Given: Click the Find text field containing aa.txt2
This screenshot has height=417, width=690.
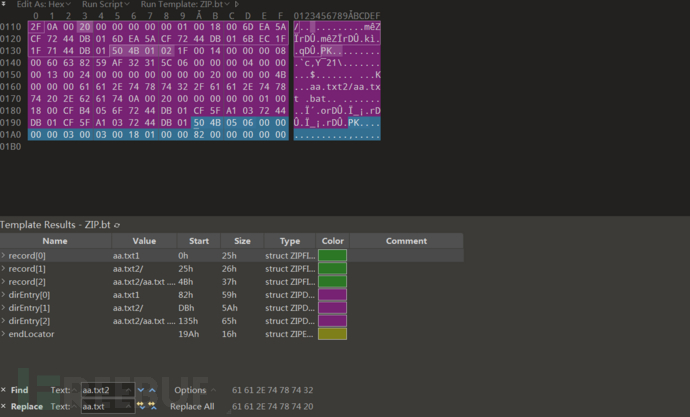Looking at the screenshot, I should coord(106,390).
